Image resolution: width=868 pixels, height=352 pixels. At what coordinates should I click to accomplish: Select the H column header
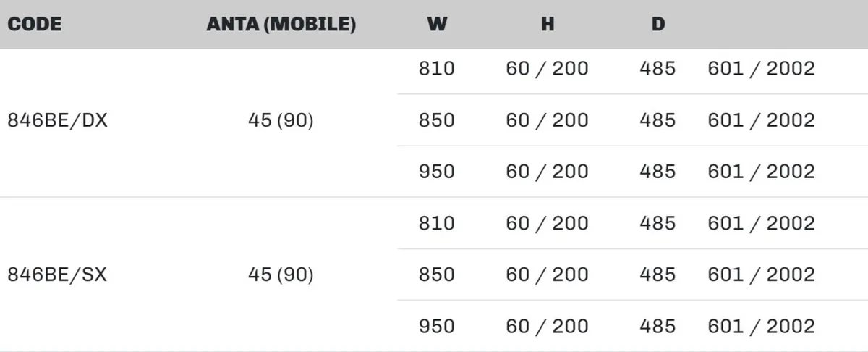(548, 25)
